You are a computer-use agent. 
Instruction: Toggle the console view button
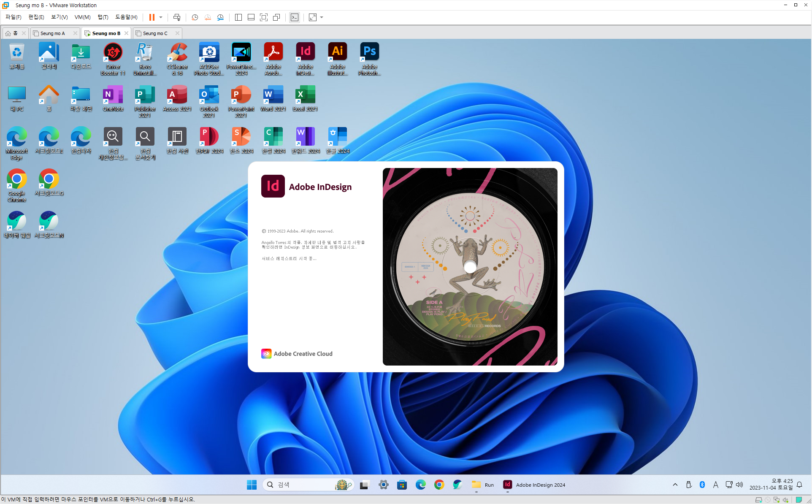point(295,17)
